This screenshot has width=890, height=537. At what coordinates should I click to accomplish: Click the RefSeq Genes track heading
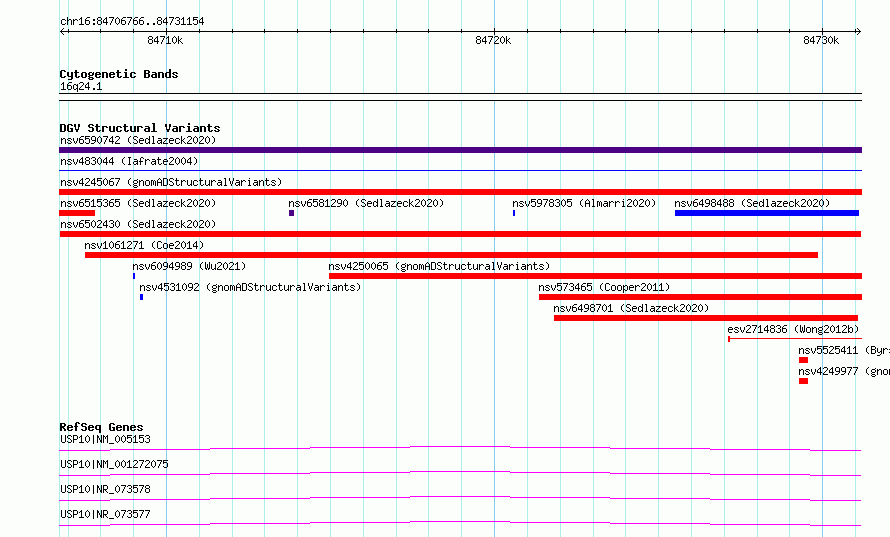click(101, 427)
